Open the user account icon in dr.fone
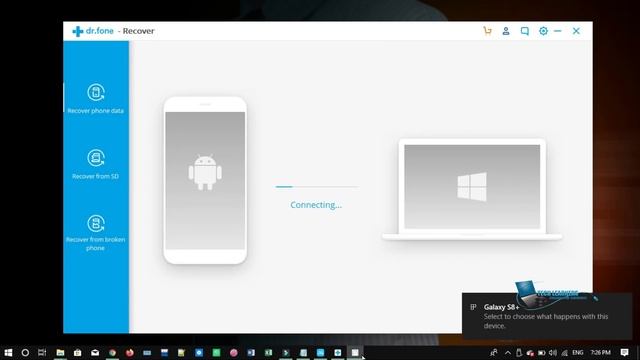The width and height of the screenshot is (640, 360). point(506,31)
